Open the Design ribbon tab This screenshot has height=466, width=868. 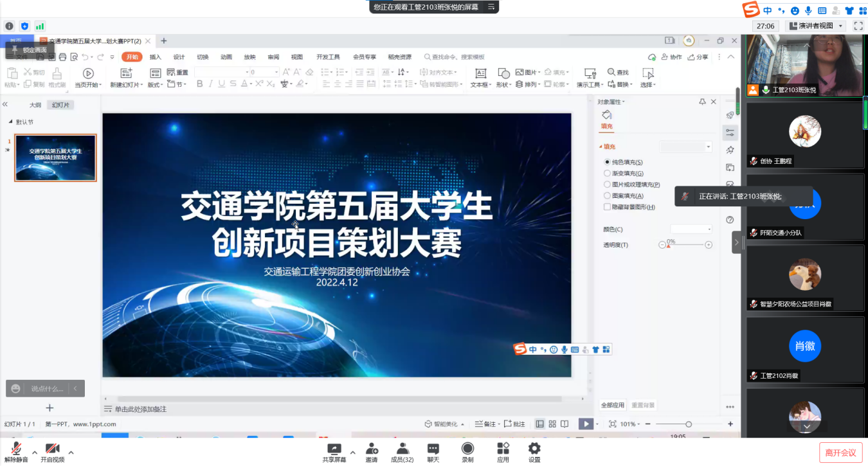point(179,57)
